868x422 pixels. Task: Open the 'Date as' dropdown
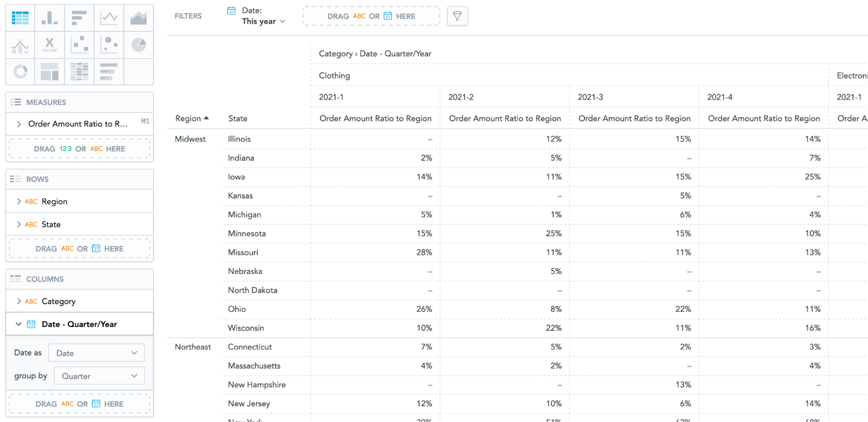97,353
